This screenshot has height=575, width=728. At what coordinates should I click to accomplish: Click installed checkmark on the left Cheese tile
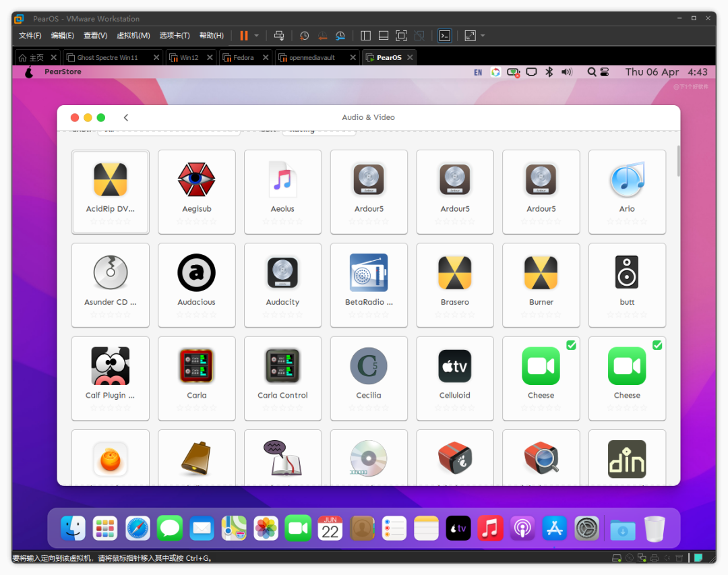[571, 345]
